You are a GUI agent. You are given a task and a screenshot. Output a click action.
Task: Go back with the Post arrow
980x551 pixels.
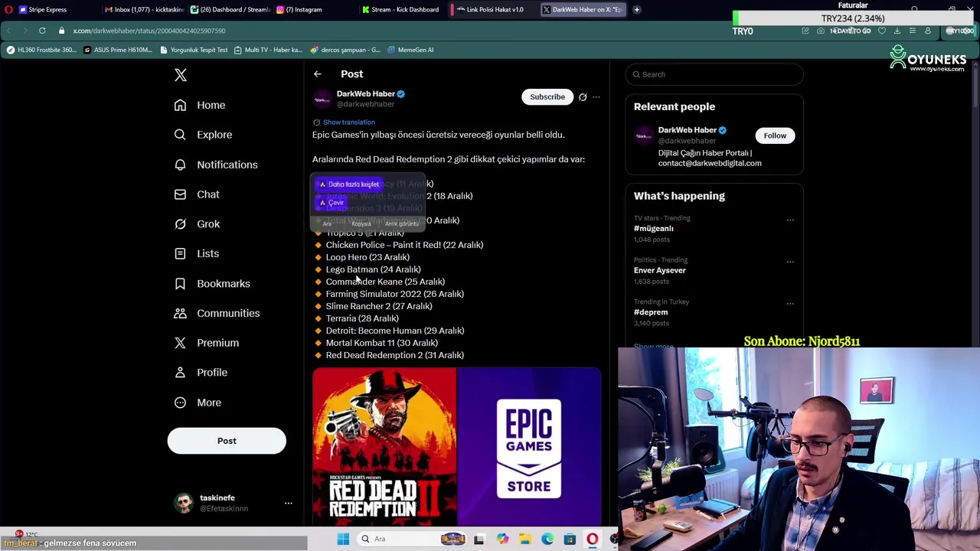point(318,74)
